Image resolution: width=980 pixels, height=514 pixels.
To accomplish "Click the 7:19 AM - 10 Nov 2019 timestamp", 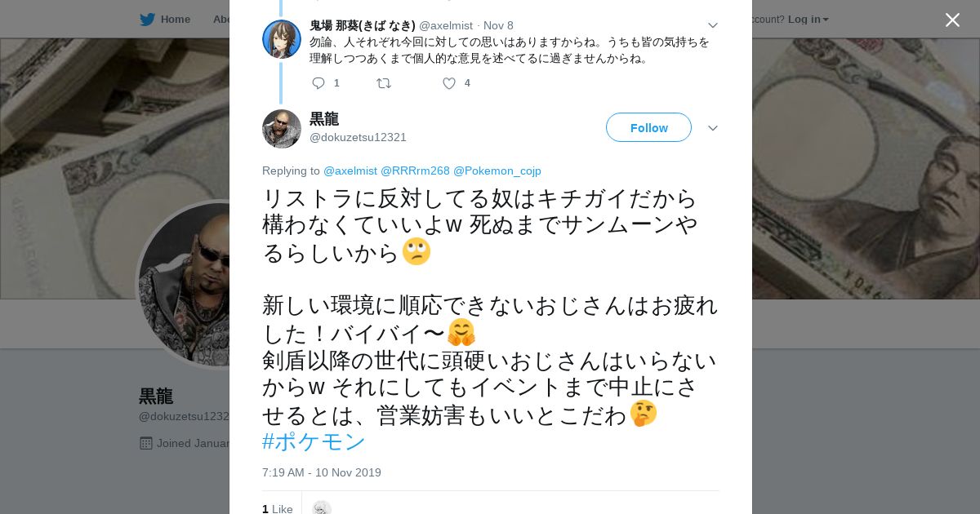I will (322, 472).
